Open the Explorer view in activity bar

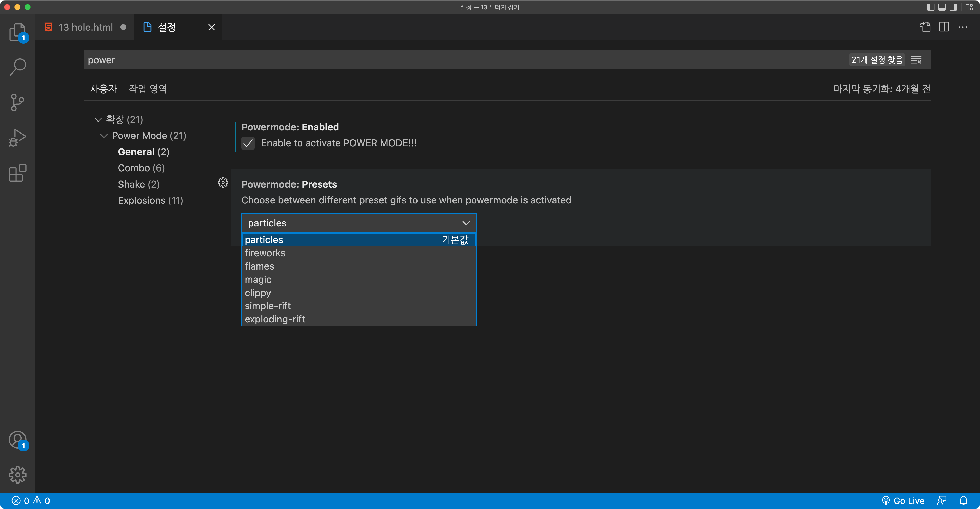18,32
